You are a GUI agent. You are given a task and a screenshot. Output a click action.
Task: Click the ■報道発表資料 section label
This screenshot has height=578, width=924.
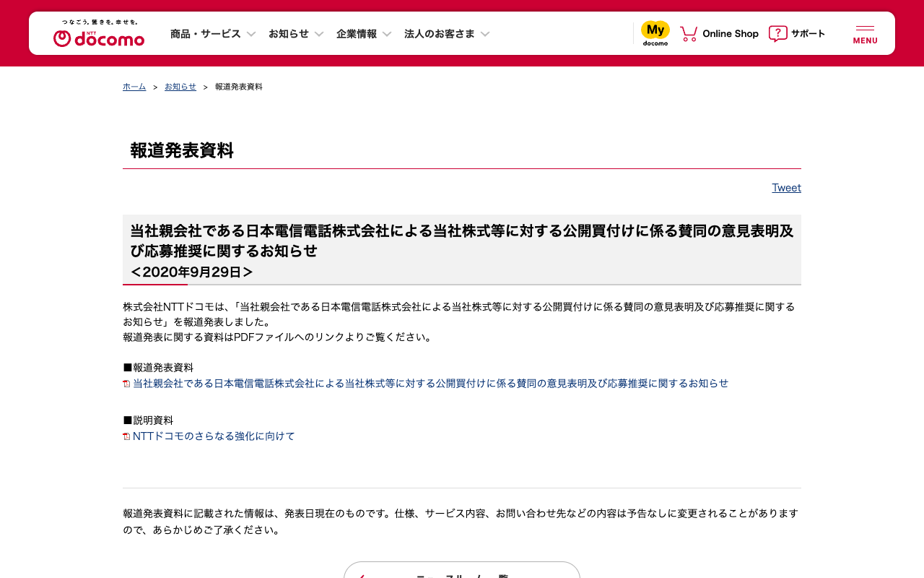158,368
